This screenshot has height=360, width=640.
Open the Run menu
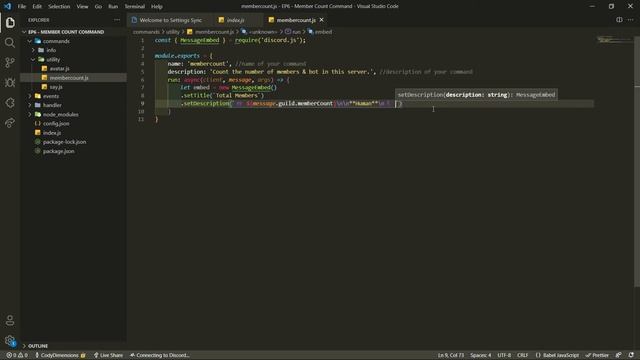113,7
